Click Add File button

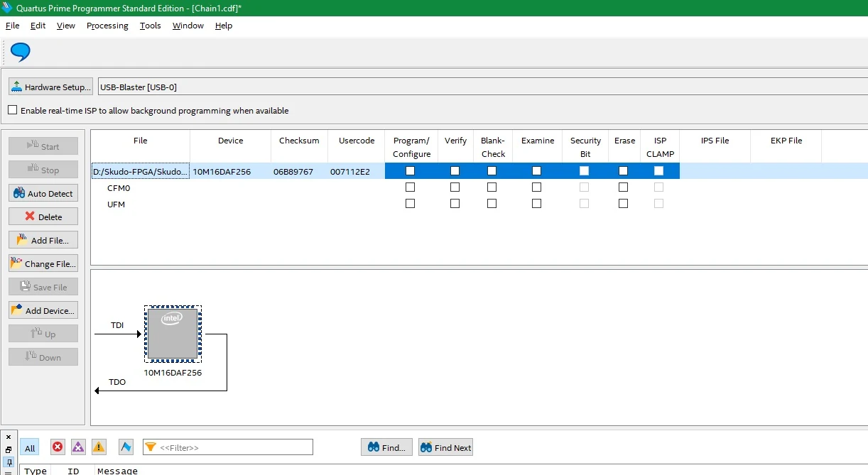pos(43,240)
